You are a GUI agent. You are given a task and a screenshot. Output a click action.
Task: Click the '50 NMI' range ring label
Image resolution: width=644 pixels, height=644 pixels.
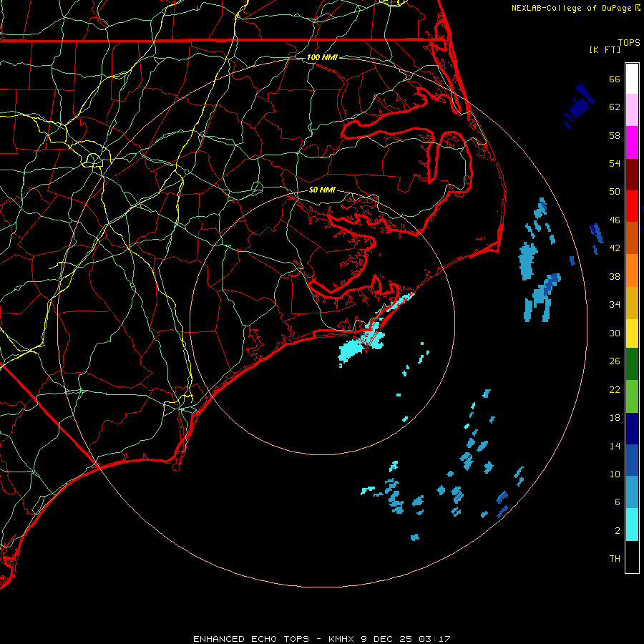pos(322,190)
